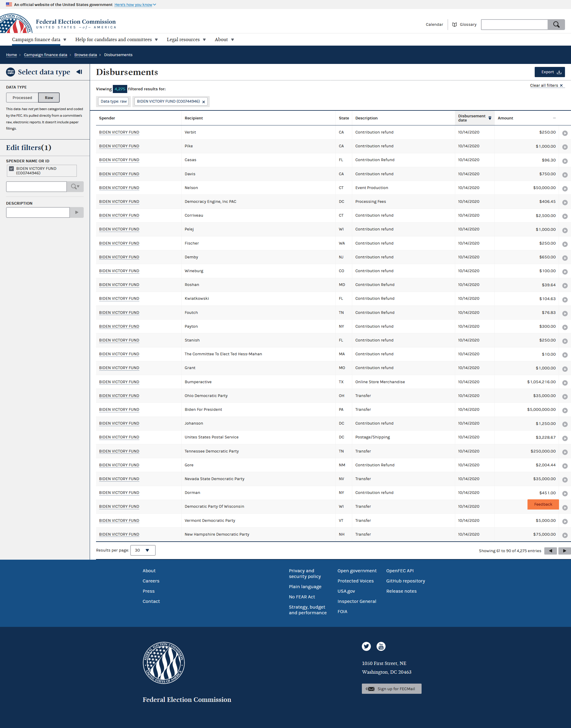
Task: Open the Legal resources menu
Action: pyautogui.click(x=186, y=39)
